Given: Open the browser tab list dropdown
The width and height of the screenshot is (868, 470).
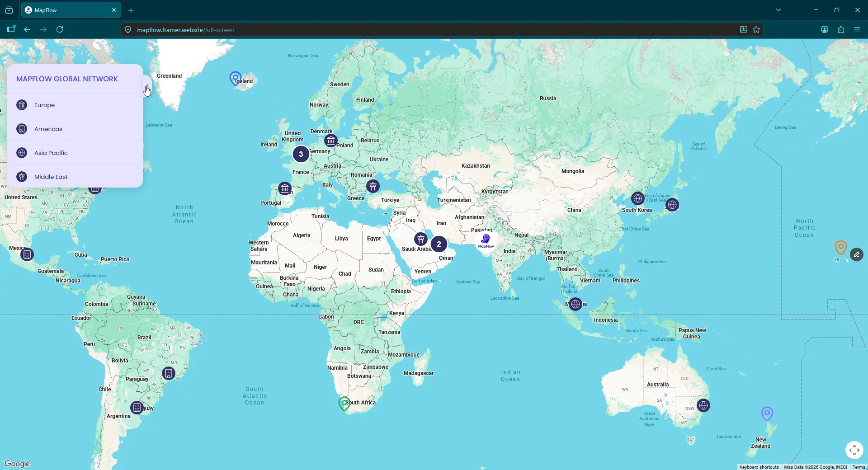Looking at the screenshot, I should [778, 10].
